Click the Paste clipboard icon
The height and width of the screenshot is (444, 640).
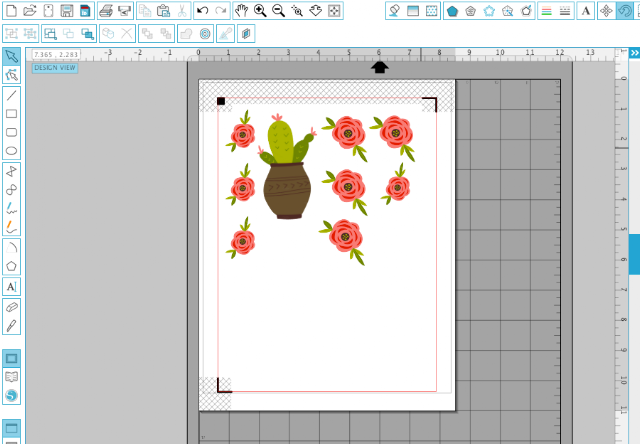coord(164,11)
